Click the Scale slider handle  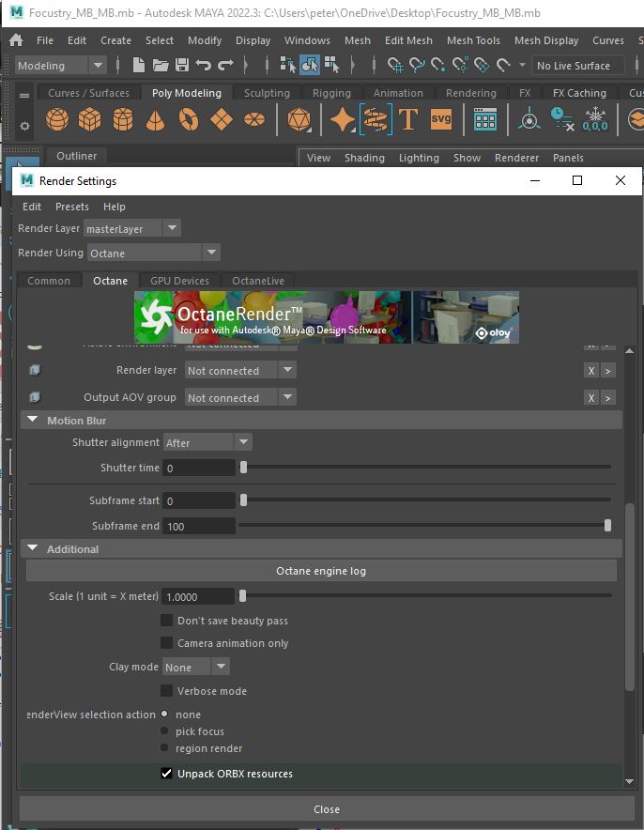click(x=242, y=595)
